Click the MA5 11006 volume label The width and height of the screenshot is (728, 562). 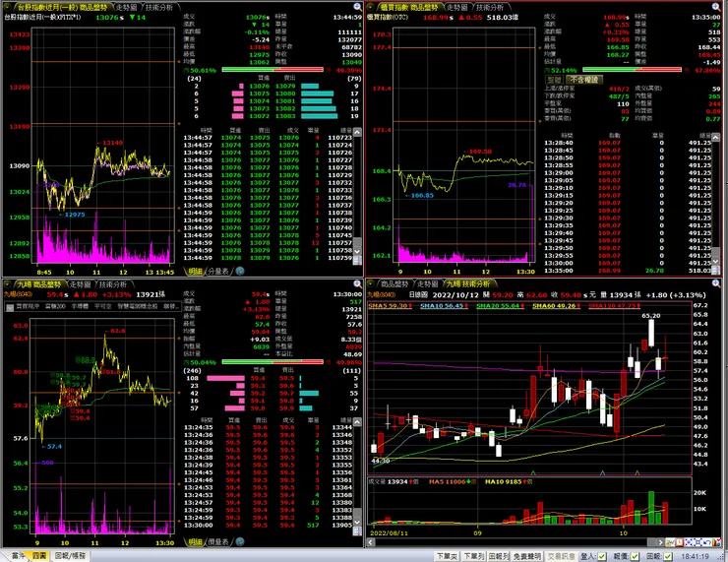pos(453,481)
